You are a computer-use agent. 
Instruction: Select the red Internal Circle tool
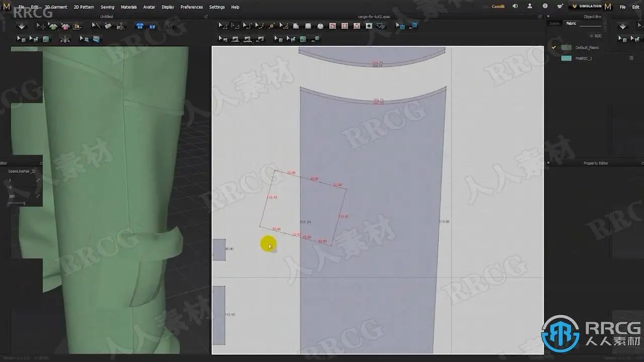(357, 26)
